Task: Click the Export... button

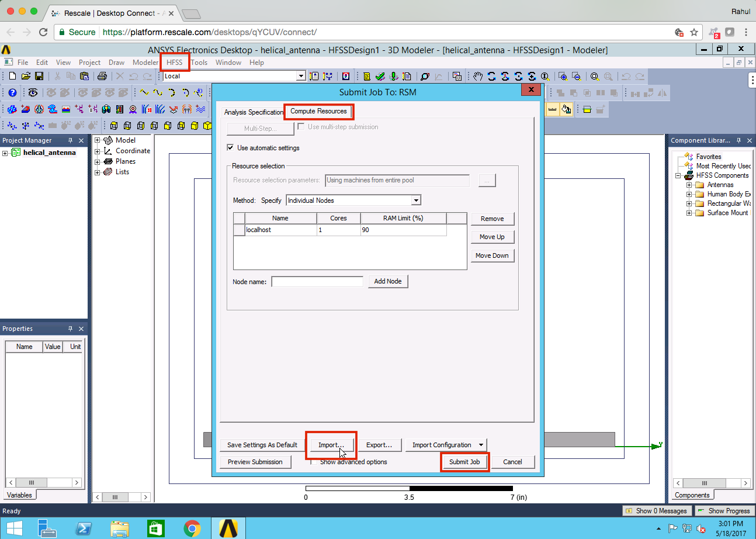Action: click(x=379, y=445)
